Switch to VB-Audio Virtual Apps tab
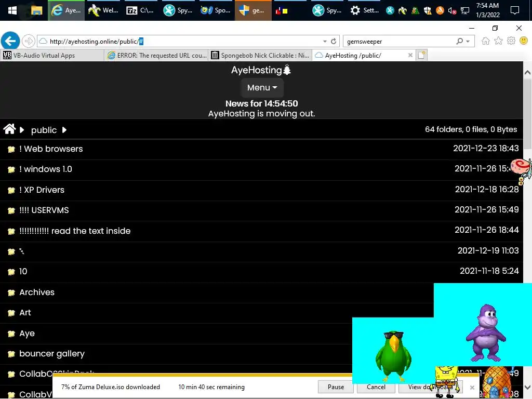 [52, 55]
